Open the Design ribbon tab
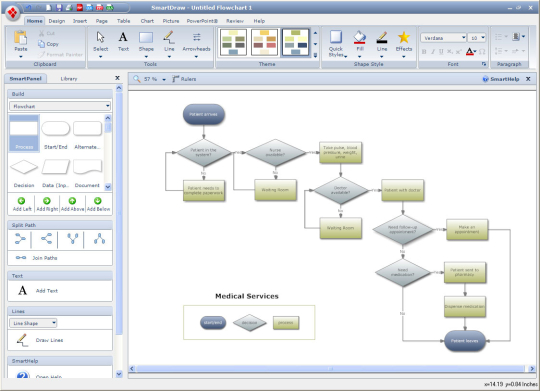Image resolution: width=540 pixels, height=391 pixels. click(x=57, y=21)
